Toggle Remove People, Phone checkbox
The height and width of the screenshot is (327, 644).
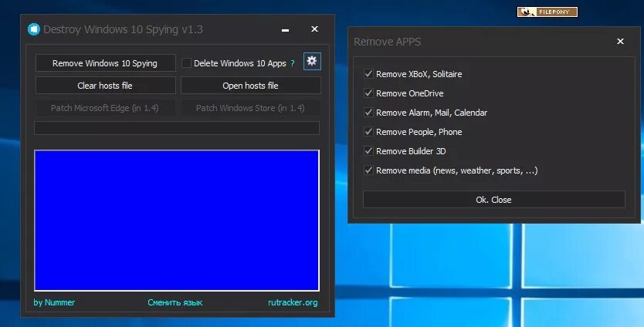tap(368, 132)
